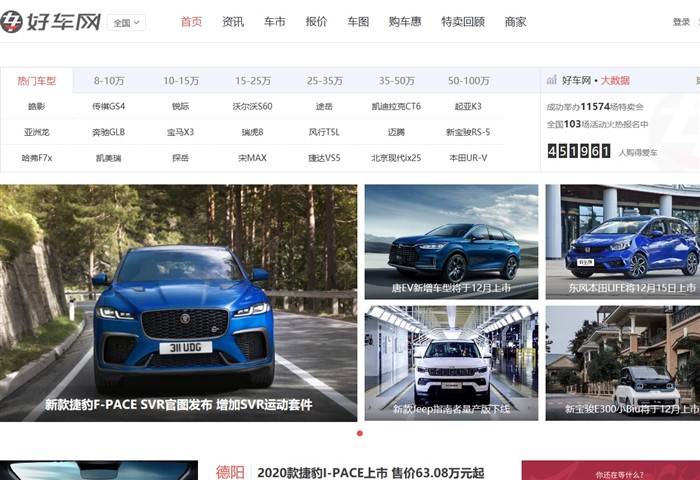This screenshot has height=480, width=700.
Task: Select the 热门车型 tab
Action: point(37,80)
